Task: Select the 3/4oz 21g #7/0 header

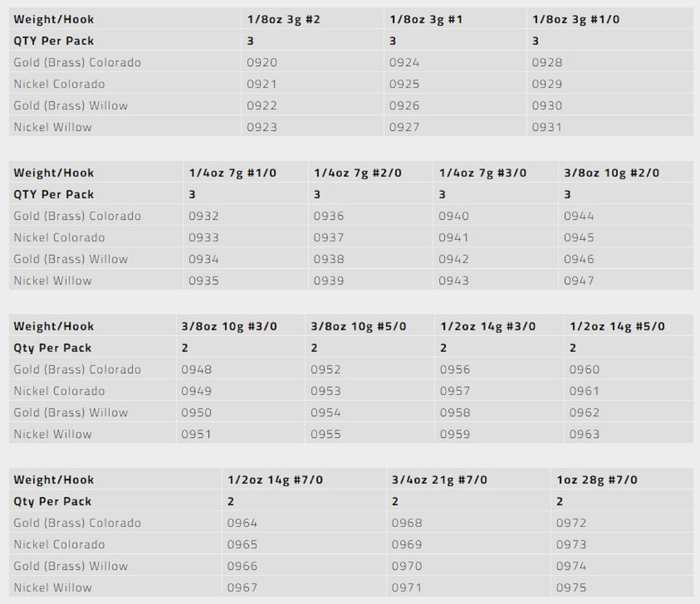Action: 439,480
